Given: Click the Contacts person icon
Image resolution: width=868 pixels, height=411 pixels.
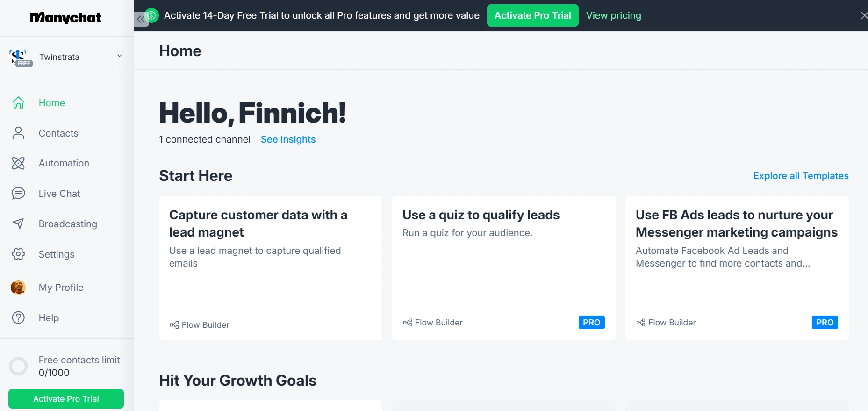Looking at the screenshot, I should [x=18, y=133].
